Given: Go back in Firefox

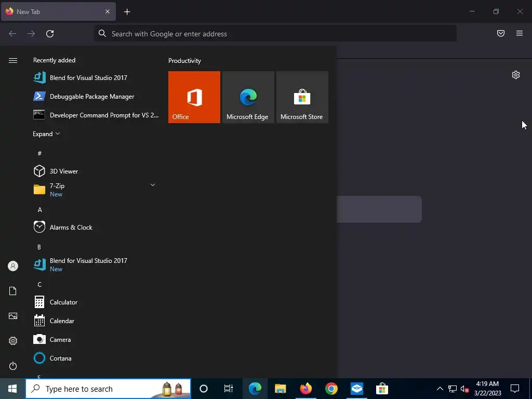Looking at the screenshot, I should click(12, 34).
